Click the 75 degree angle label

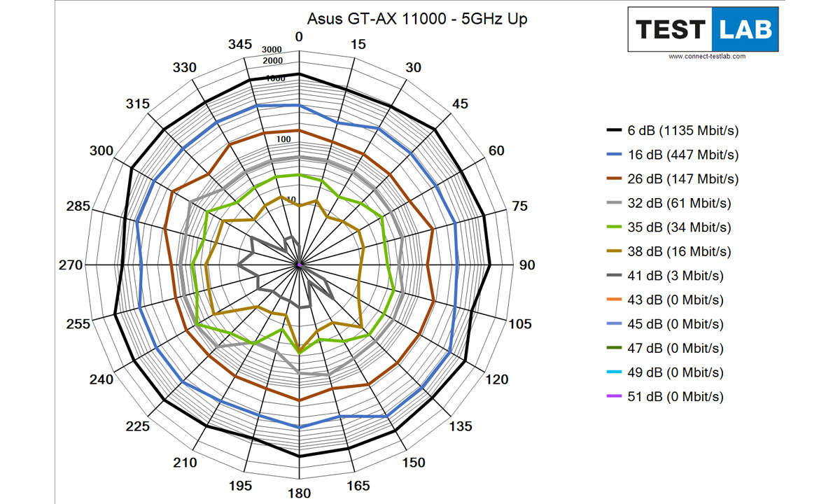tap(519, 206)
